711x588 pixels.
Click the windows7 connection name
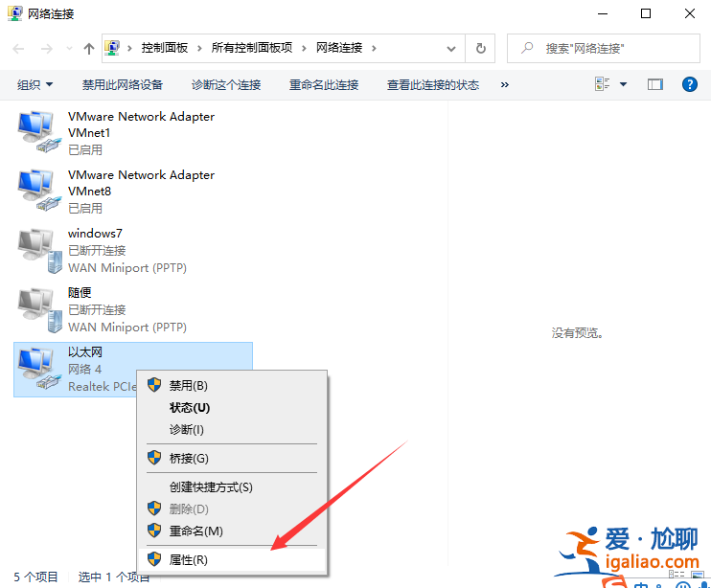pyautogui.click(x=95, y=234)
